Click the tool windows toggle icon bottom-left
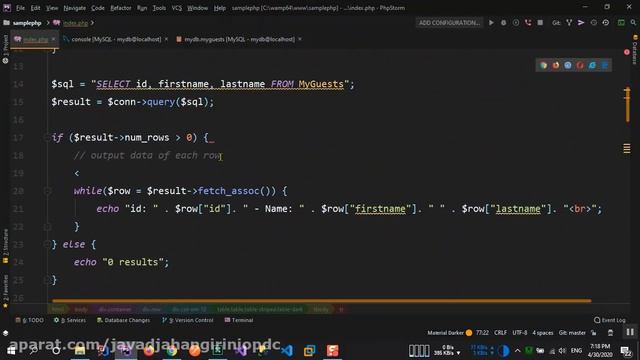 click(x=5, y=333)
